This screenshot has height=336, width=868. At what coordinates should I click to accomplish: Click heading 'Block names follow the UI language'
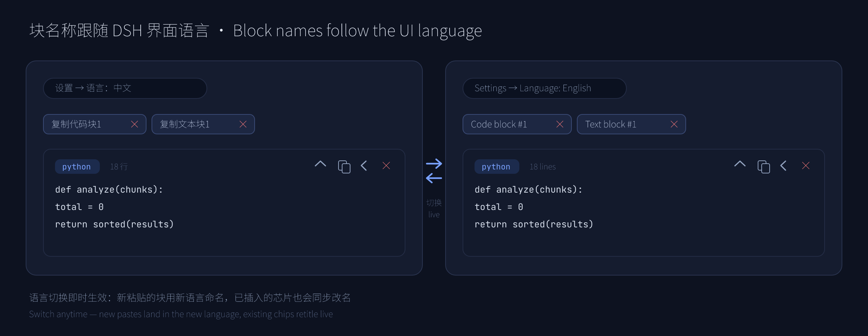click(357, 31)
